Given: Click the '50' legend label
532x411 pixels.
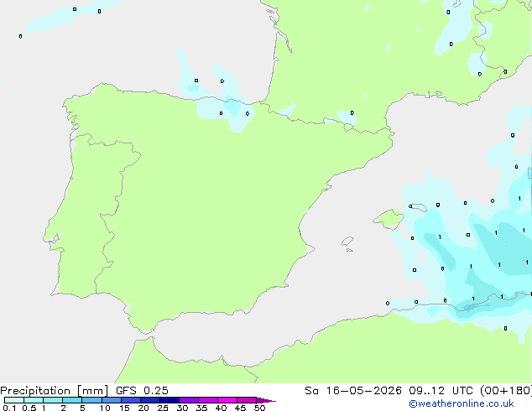Looking at the screenshot, I should pyautogui.click(x=259, y=408).
